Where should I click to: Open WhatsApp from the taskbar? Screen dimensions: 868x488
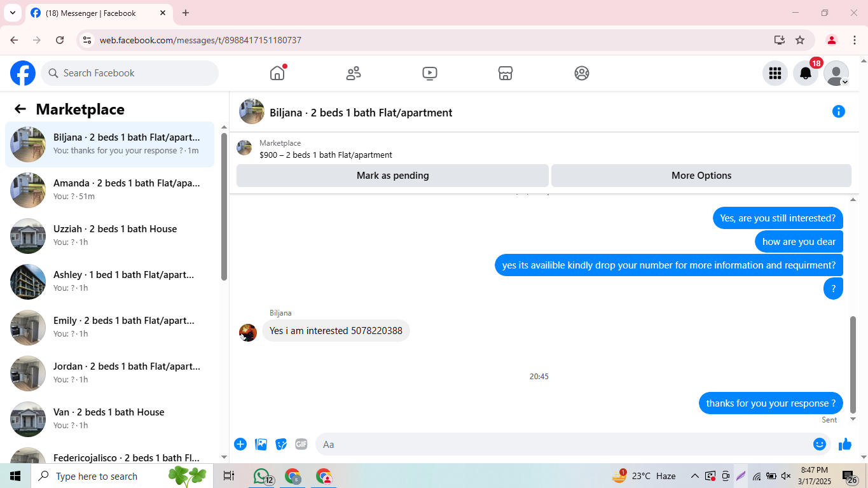click(263, 476)
